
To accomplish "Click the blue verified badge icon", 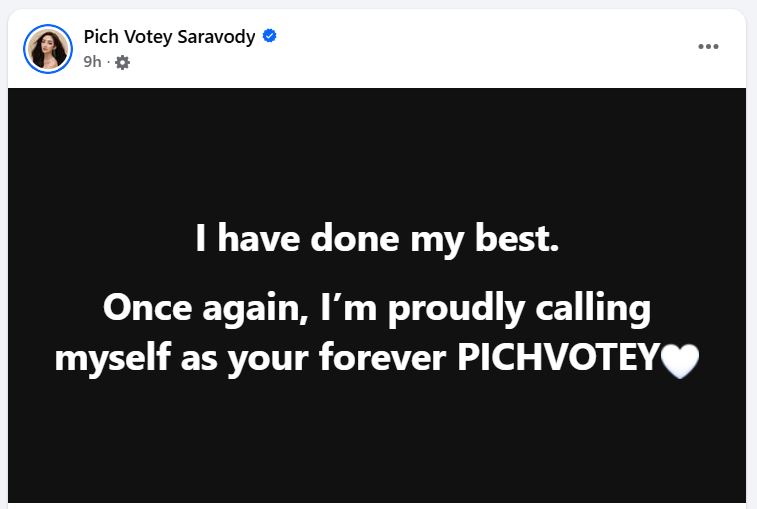I will click(x=269, y=36).
